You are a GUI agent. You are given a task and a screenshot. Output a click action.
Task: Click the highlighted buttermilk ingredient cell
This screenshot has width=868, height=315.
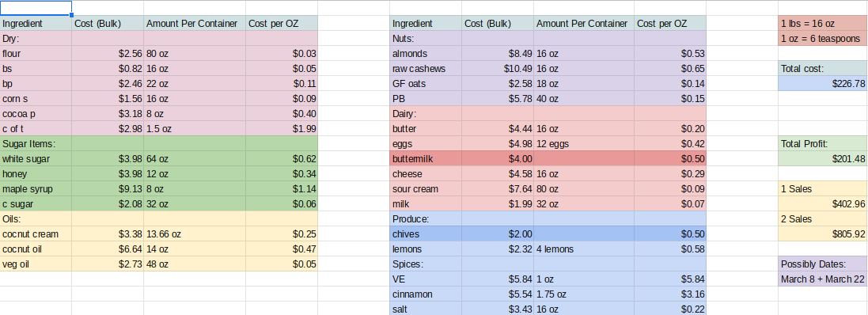426,159
